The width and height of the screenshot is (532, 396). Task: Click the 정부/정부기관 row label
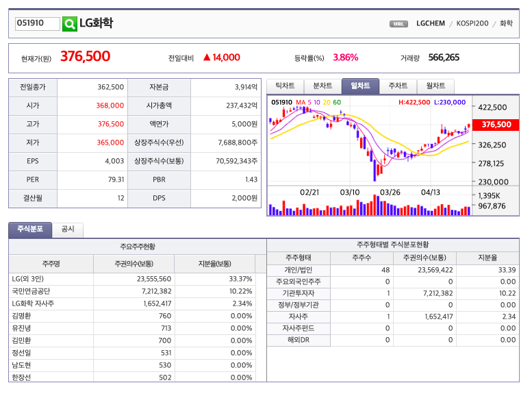click(299, 305)
